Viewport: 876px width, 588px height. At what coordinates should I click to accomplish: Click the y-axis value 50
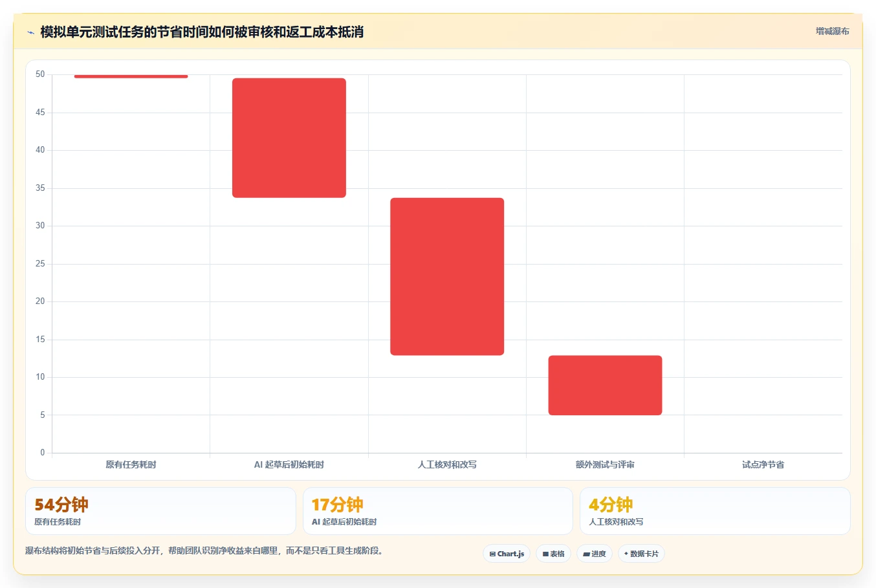coord(40,74)
